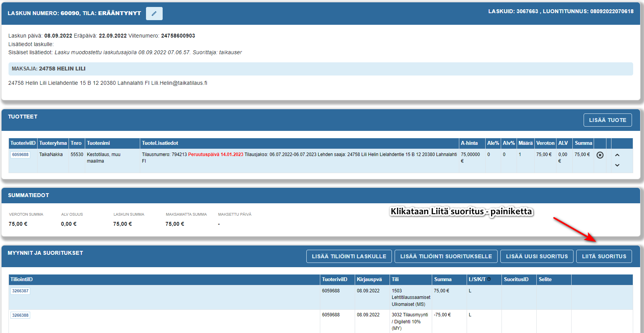Click the due date 22.09.2022
The width and height of the screenshot is (644, 333).
click(x=113, y=36)
